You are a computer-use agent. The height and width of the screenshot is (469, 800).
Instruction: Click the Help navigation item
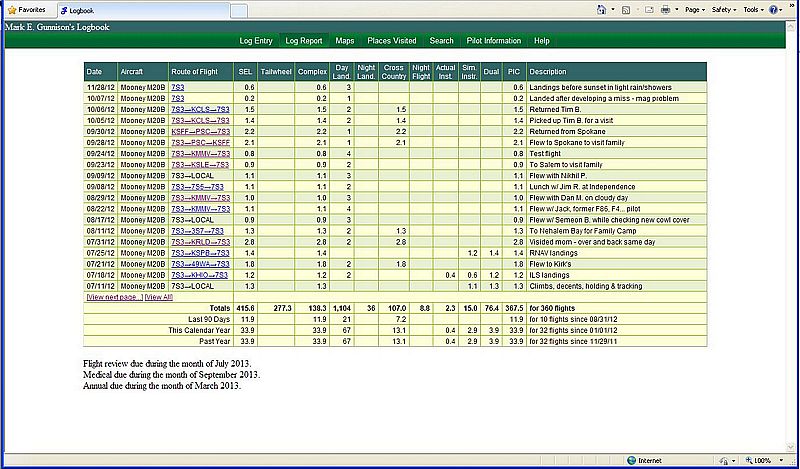point(541,41)
